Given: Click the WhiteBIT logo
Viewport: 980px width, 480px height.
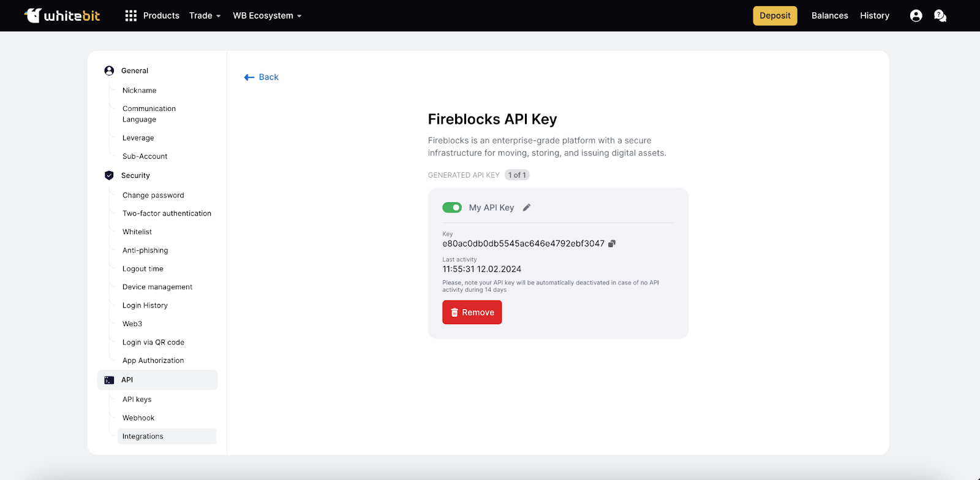Looking at the screenshot, I should [62, 15].
